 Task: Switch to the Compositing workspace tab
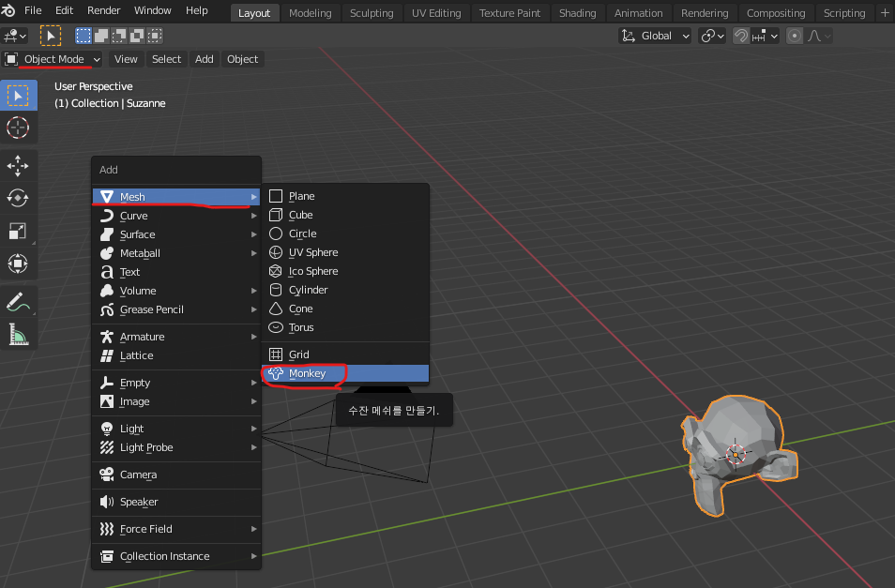pyautogui.click(x=776, y=13)
